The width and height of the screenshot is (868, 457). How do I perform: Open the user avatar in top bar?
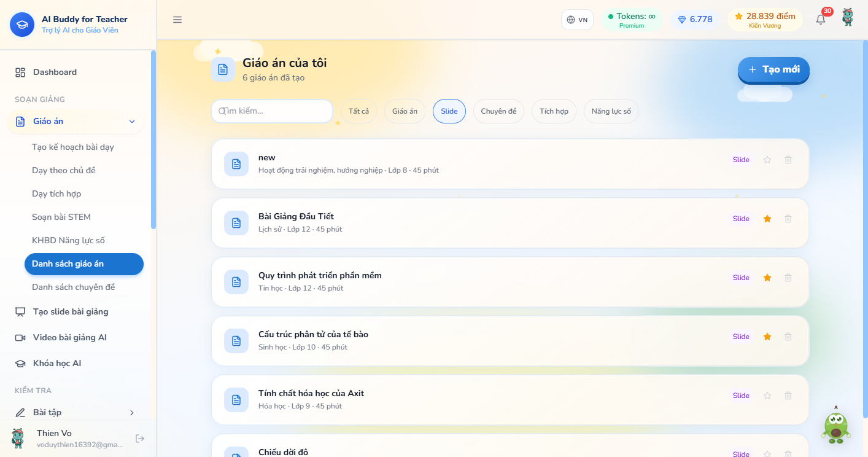[848, 17]
